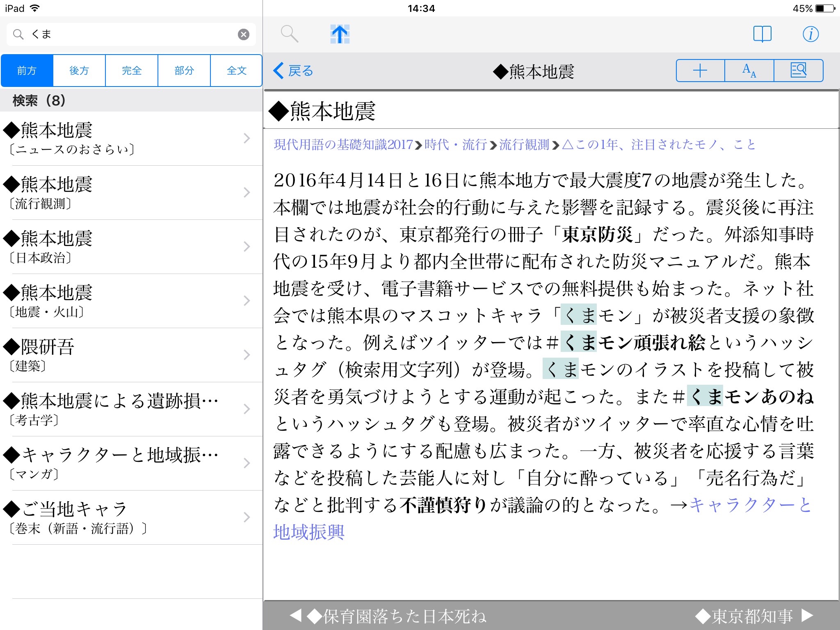
Task: Go to previous entry 保育園落ちた日本死ね
Action: pyautogui.click(x=388, y=616)
